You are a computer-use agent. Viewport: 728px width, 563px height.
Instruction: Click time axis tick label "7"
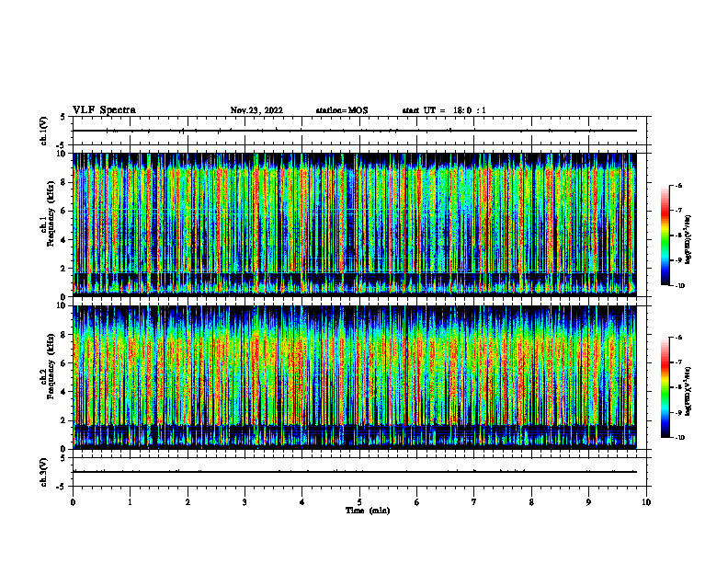point(474,502)
